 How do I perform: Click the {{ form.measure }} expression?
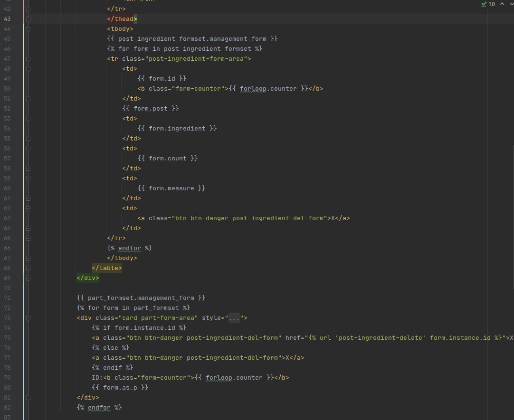click(171, 188)
